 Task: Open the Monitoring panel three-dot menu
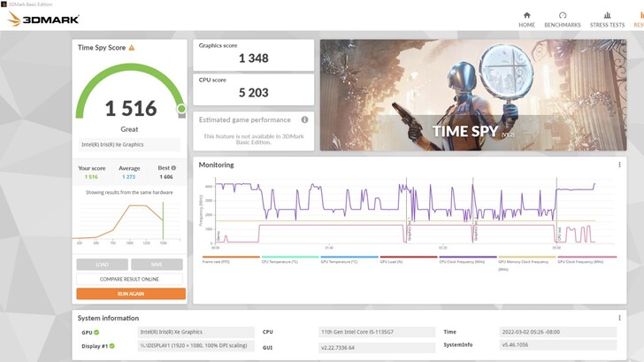click(x=619, y=165)
